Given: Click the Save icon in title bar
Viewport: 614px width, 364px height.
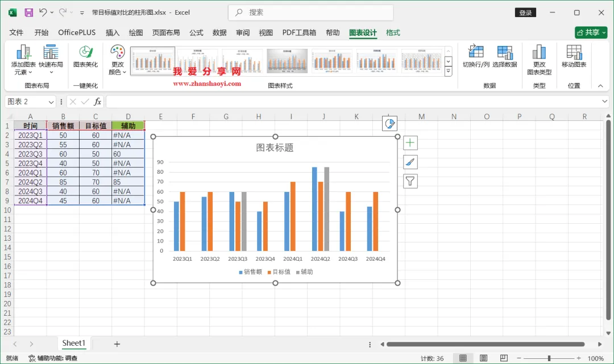Looking at the screenshot, I should (x=28, y=12).
